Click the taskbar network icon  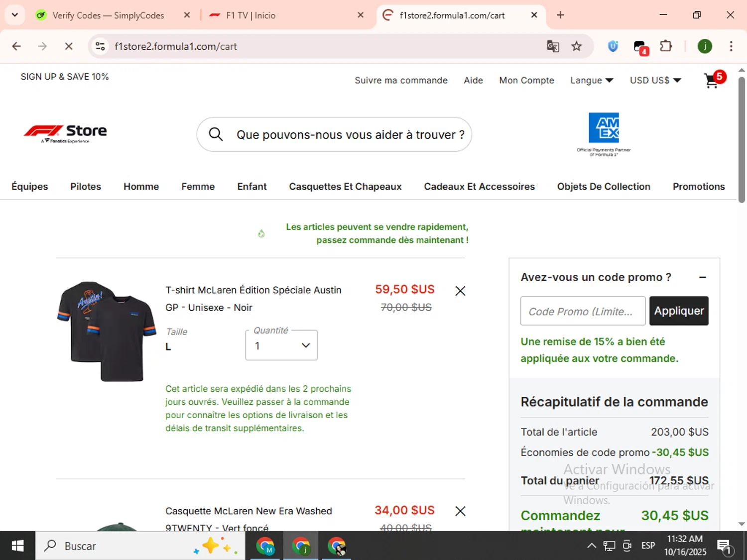coord(609,546)
